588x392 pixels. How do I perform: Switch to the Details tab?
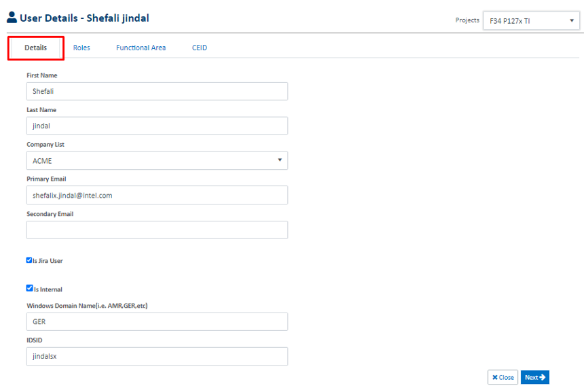36,48
